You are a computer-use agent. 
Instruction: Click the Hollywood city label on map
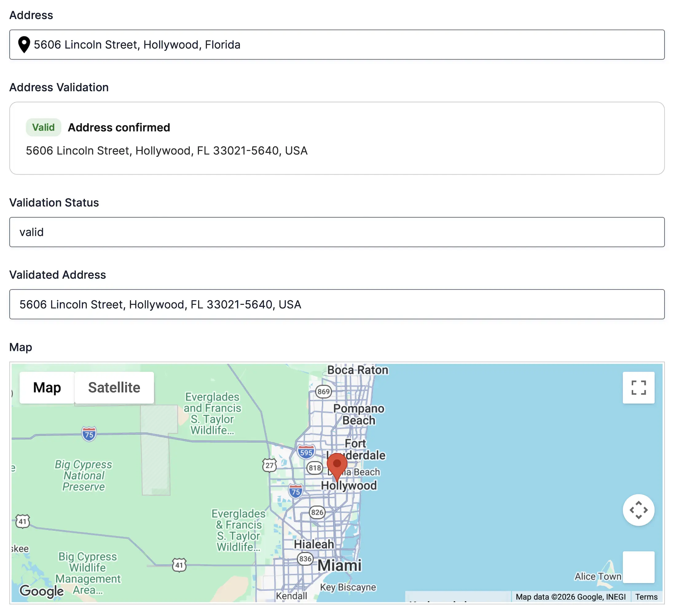click(349, 485)
